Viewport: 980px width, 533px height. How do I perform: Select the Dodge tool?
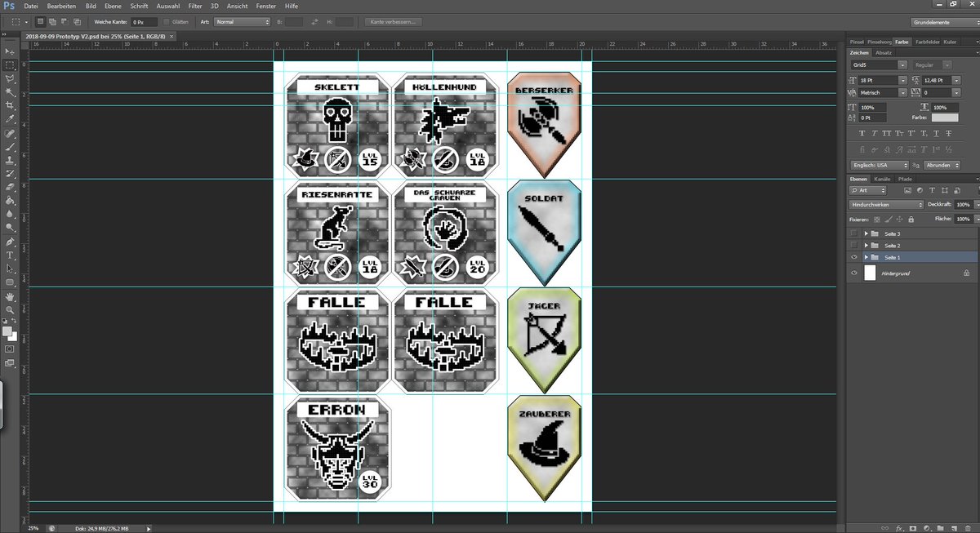(x=11, y=227)
